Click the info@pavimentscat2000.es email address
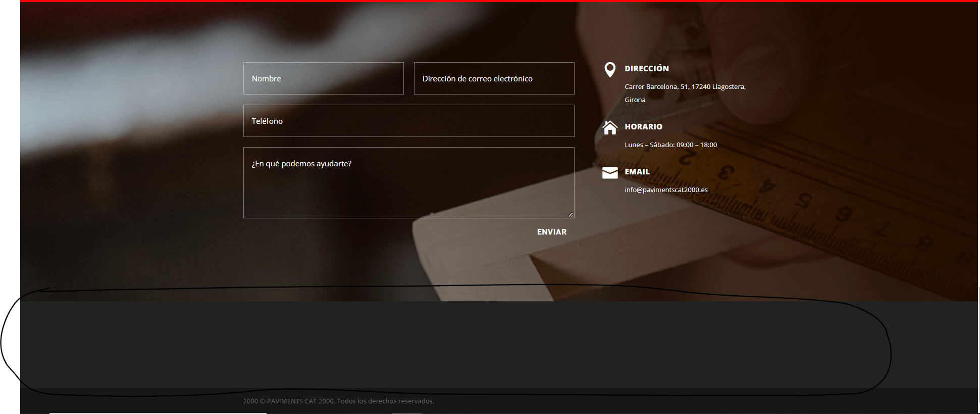The image size is (980, 414). (666, 190)
